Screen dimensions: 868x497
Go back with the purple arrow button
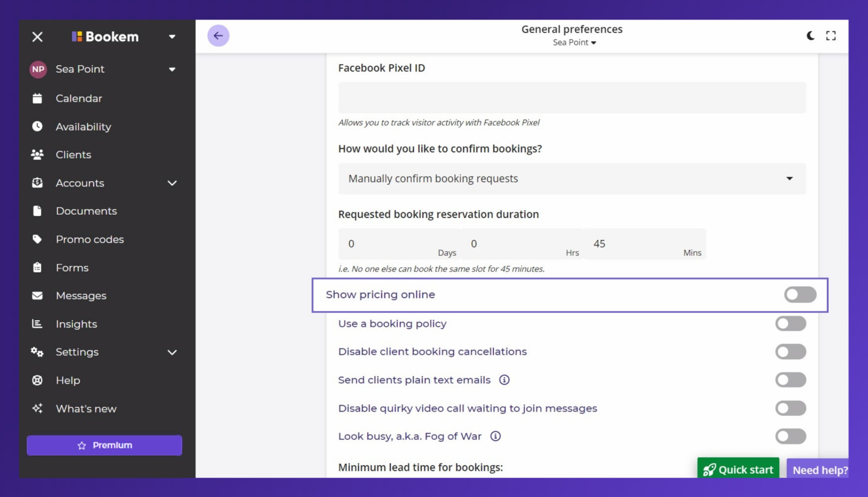[218, 36]
